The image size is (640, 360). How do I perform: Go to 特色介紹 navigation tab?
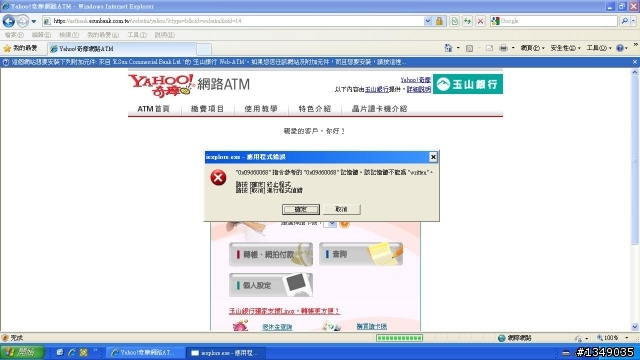point(315,109)
